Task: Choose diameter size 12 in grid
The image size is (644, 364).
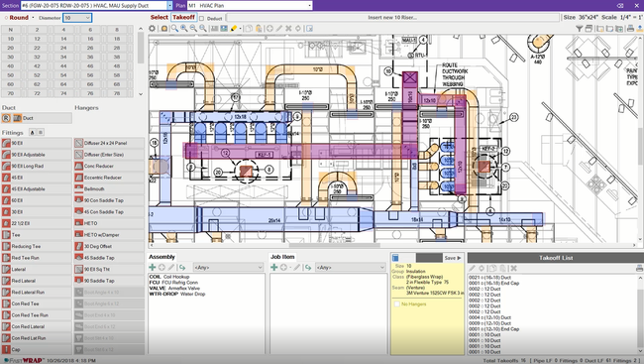Action: (x=37, y=39)
